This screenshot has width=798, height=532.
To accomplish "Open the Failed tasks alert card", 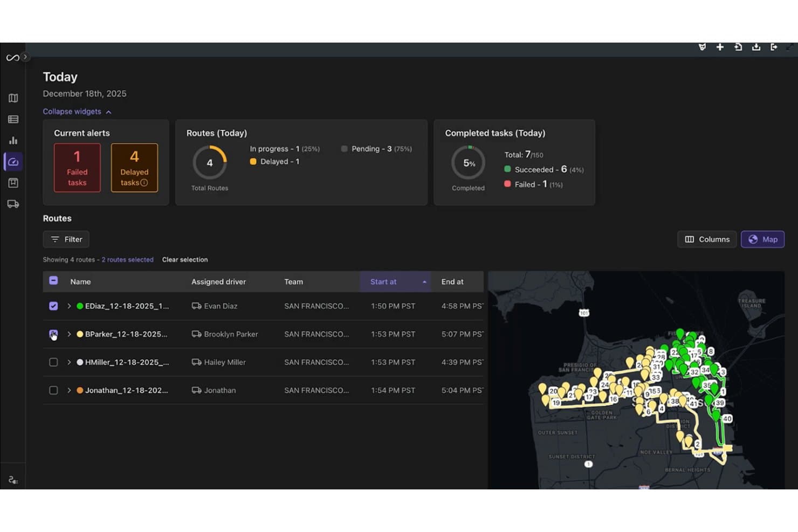I will click(x=77, y=168).
